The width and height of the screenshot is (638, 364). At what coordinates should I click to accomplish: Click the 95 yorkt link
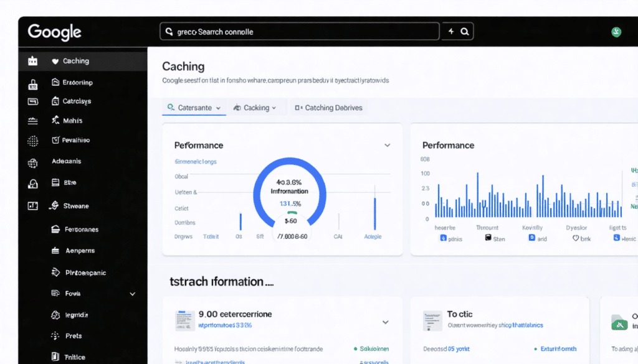click(x=459, y=349)
